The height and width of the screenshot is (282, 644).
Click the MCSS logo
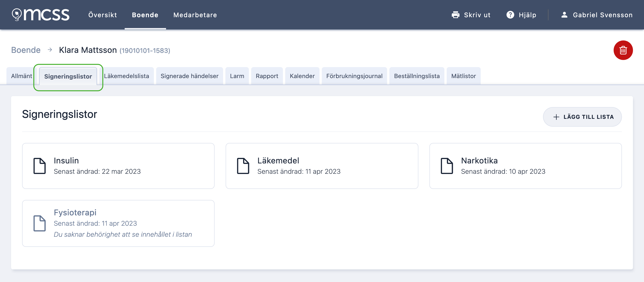point(41,14)
